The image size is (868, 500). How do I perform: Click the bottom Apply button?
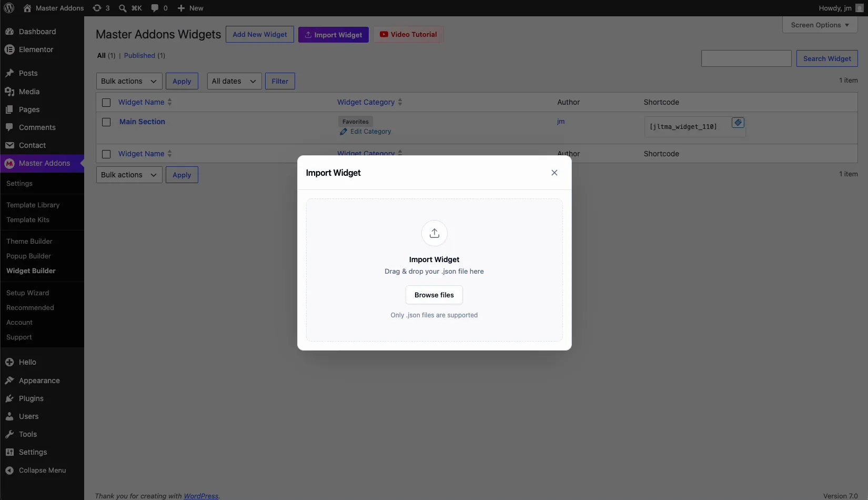(182, 175)
